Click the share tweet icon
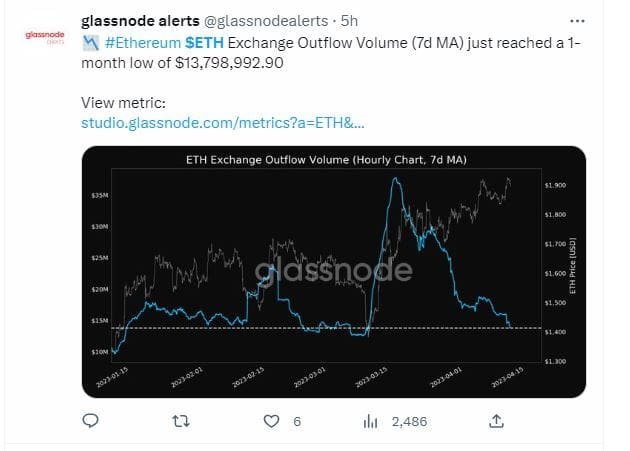630x451 pixels. (498, 421)
